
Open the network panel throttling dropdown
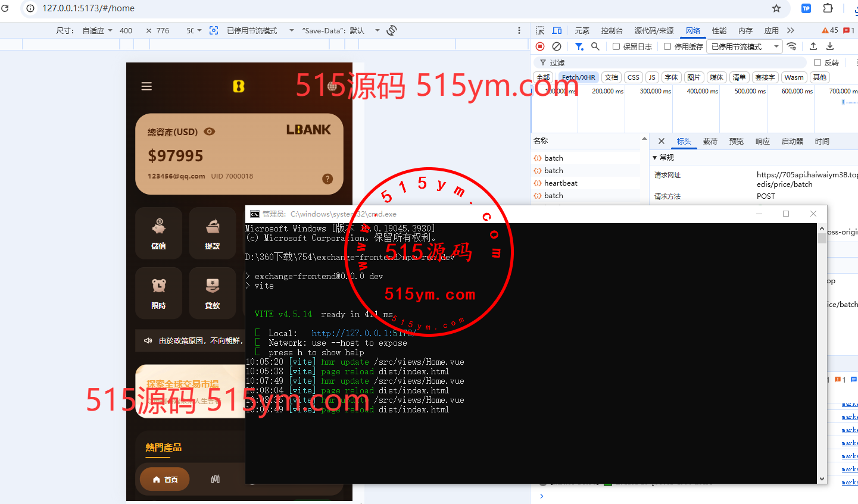745,46
